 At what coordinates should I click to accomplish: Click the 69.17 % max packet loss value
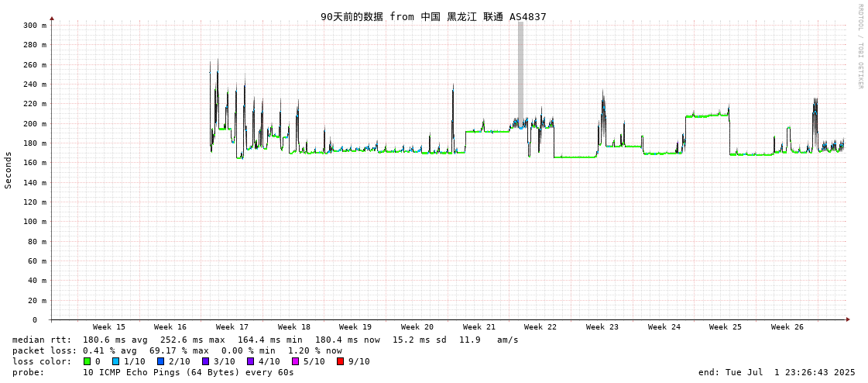tap(178, 351)
